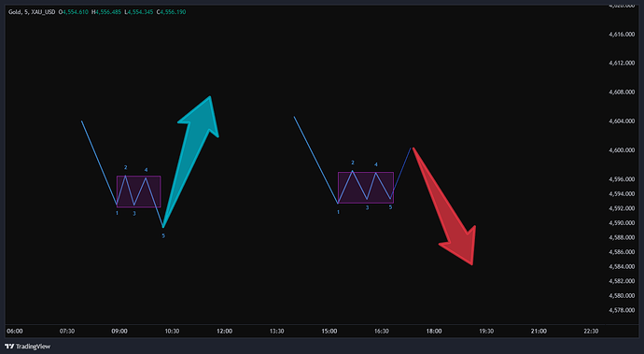
Task: Click the 10:30 time axis label
Action: [x=172, y=332]
